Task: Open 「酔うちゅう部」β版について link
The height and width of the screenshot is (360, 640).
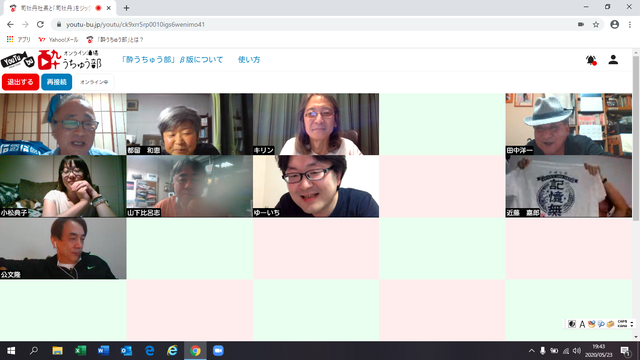Action: pyautogui.click(x=172, y=60)
